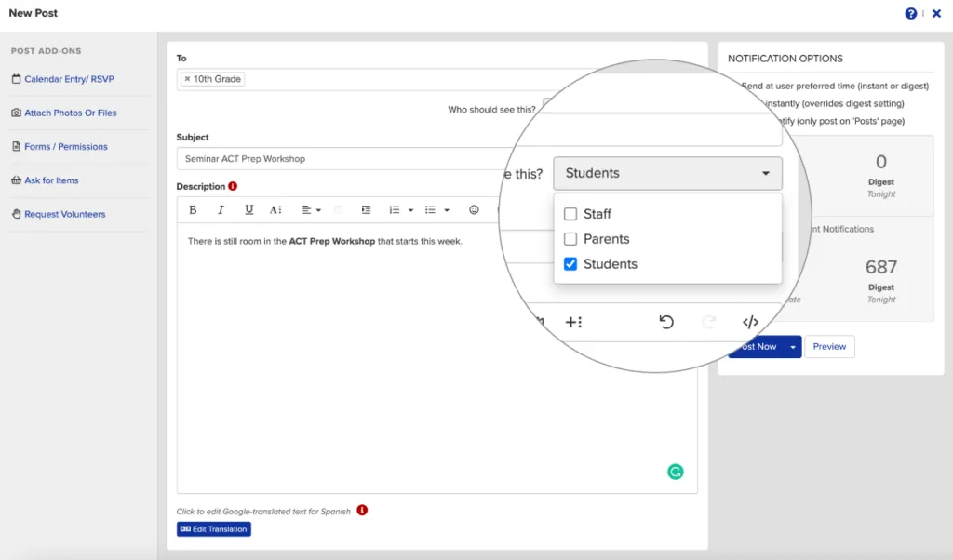Click the undo arrow icon
The height and width of the screenshot is (560, 953).
coord(666,322)
